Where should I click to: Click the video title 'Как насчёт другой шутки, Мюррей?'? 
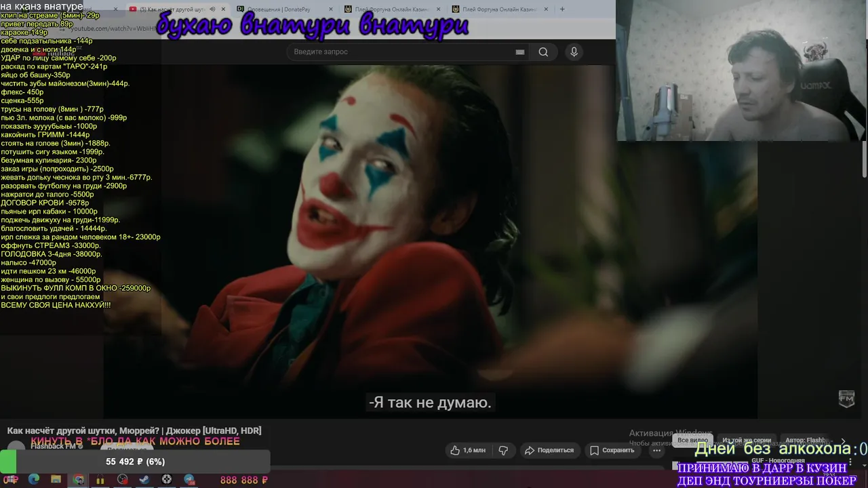[134, 431]
